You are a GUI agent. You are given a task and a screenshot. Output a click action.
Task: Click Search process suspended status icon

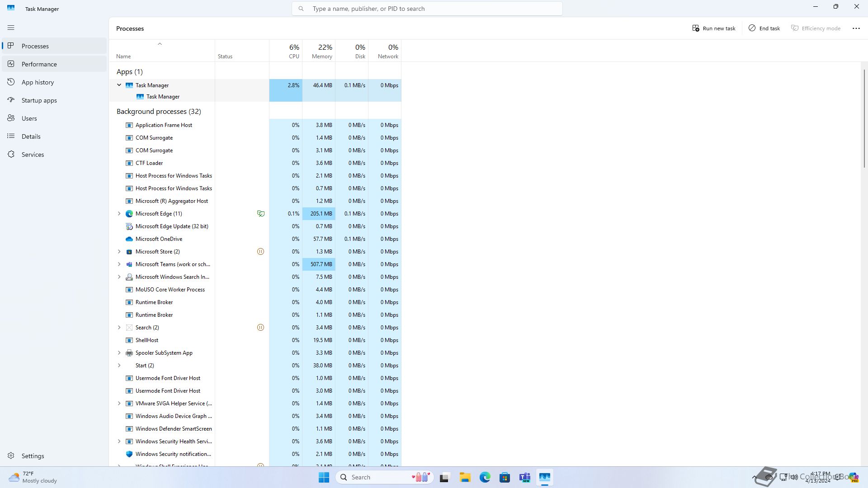click(260, 328)
